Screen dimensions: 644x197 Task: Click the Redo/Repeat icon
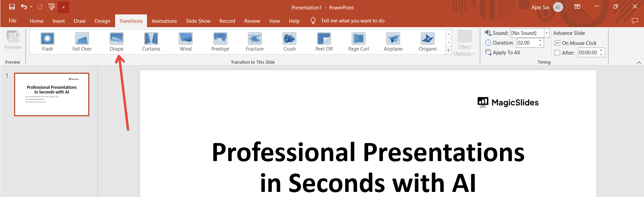40,7
